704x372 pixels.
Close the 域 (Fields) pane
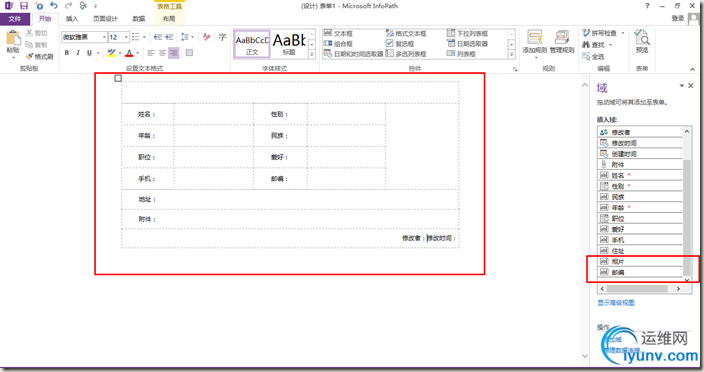(691, 85)
